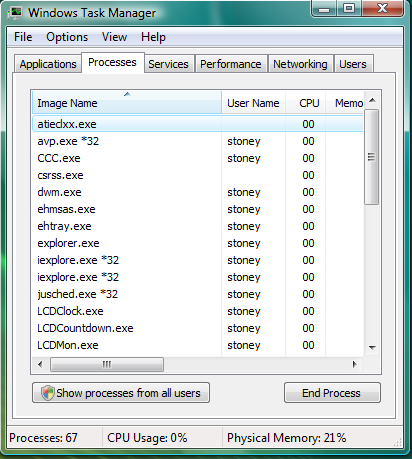Open the File menu
The height and width of the screenshot is (459, 412).
coord(23,37)
